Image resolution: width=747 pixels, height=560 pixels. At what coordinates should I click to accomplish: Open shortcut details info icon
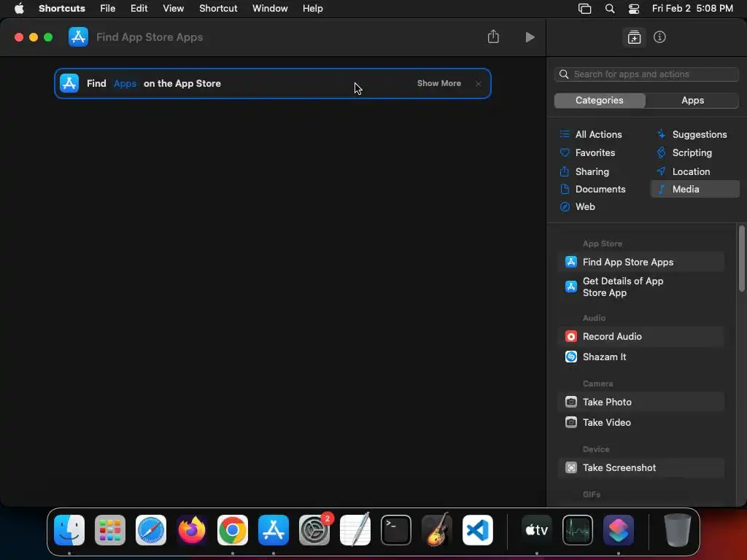click(x=659, y=37)
